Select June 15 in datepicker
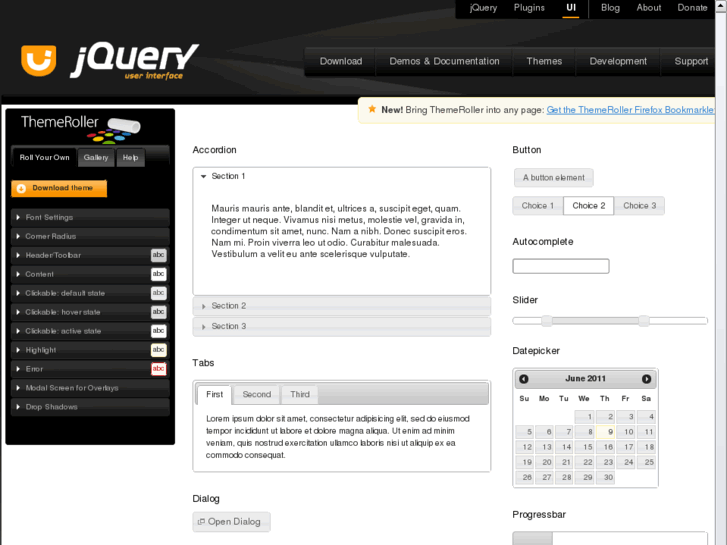The image size is (727, 545). tap(585, 447)
